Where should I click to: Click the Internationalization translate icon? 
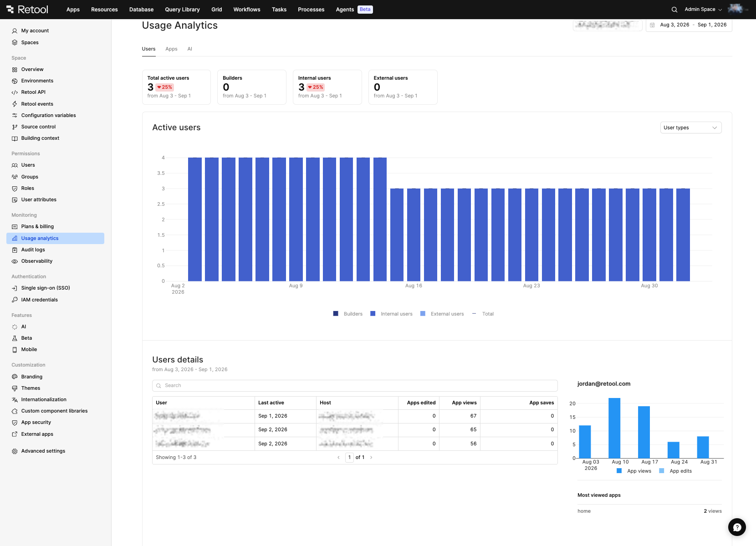pyautogui.click(x=15, y=400)
